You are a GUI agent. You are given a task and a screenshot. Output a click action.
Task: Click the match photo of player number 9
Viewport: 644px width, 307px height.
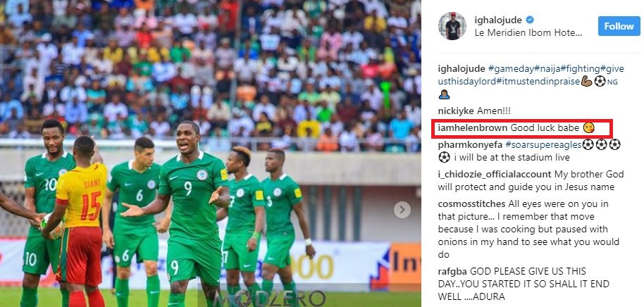[x=210, y=153]
